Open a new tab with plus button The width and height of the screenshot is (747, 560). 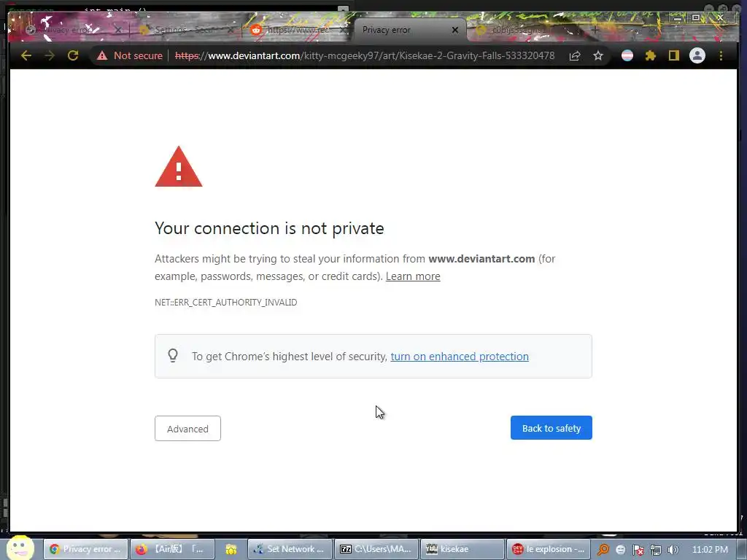pyautogui.click(x=595, y=30)
